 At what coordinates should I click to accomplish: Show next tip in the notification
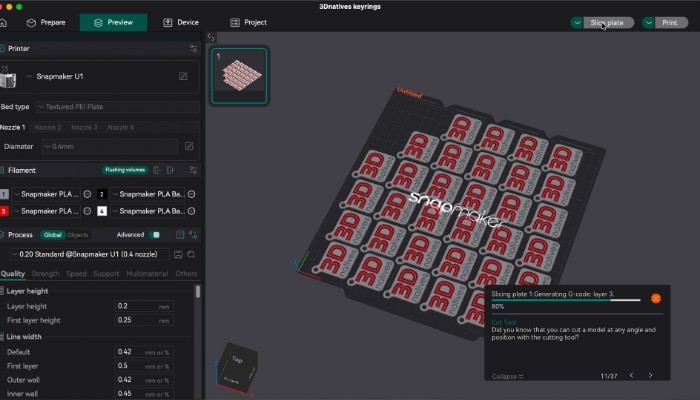(650, 376)
